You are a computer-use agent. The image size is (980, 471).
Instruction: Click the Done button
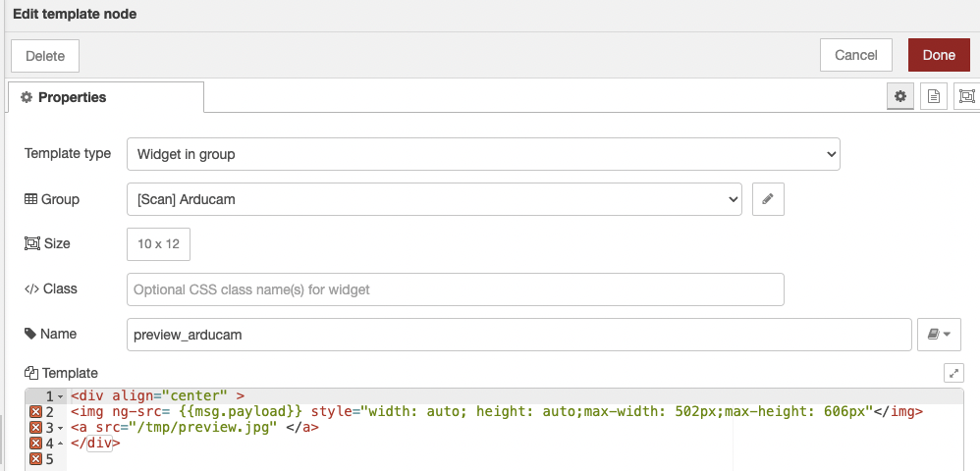click(x=939, y=55)
